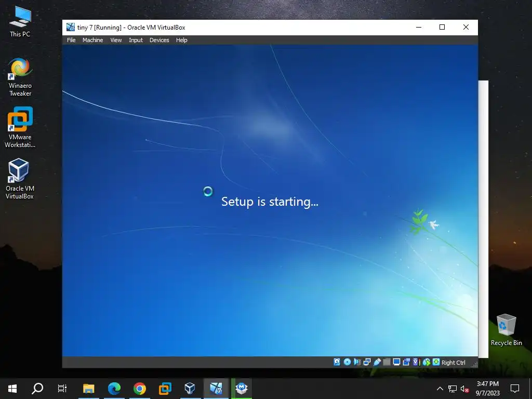Click the resize grip in VirtualBox status bar
This screenshot has height=399, width=532.
pyautogui.click(x=475, y=364)
